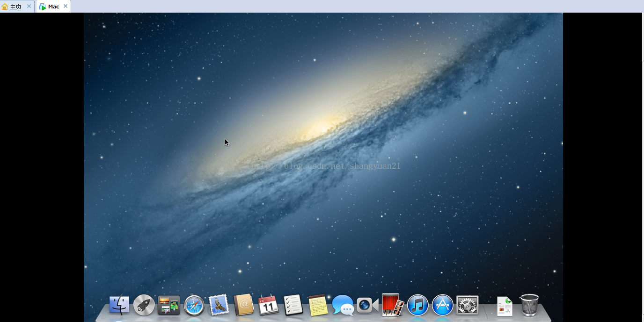Launch Launchpad rocket icon
This screenshot has height=322, width=644.
[x=144, y=305]
